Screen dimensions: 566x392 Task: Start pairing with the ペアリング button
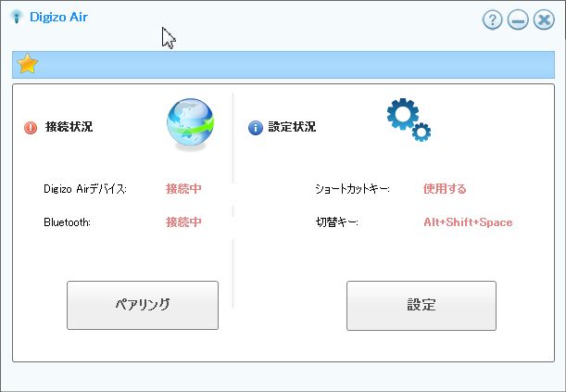click(143, 306)
